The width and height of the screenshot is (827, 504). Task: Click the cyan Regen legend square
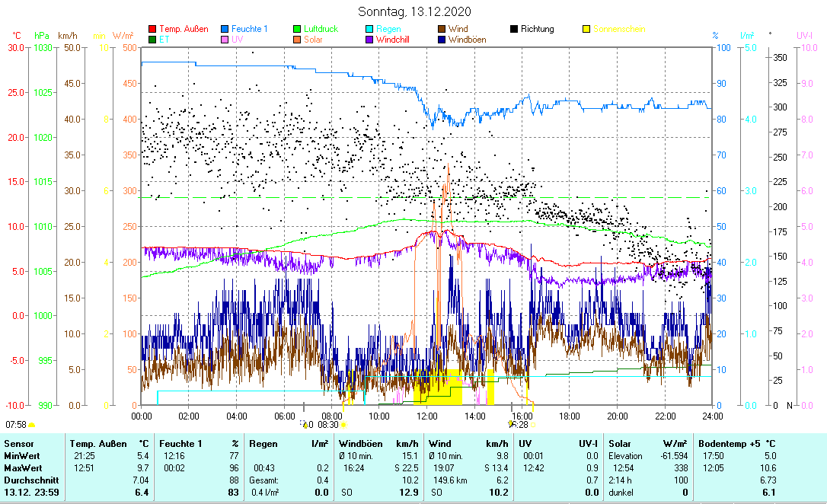tap(370, 29)
